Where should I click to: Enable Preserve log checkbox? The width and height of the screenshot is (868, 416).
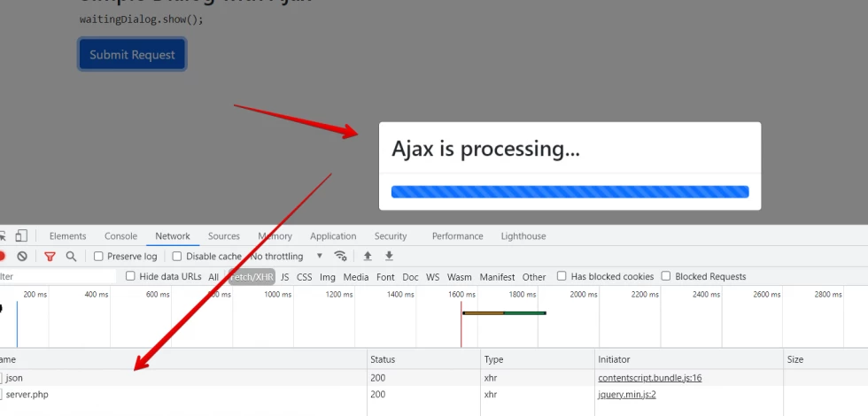(x=98, y=256)
